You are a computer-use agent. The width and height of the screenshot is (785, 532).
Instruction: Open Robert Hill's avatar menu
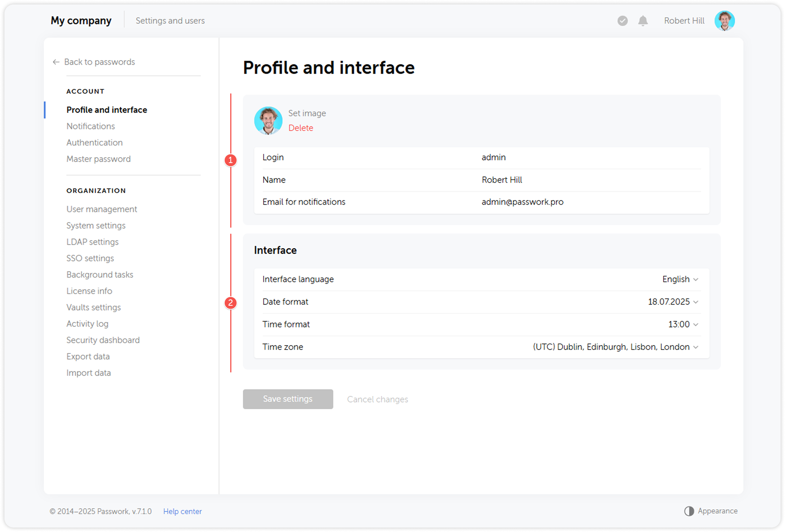click(725, 20)
